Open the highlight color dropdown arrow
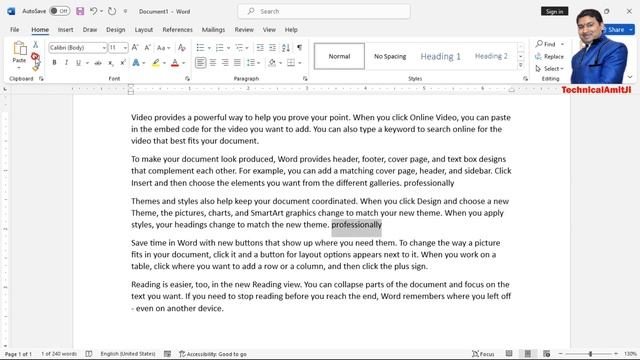The height and width of the screenshot is (360, 640). (164, 63)
